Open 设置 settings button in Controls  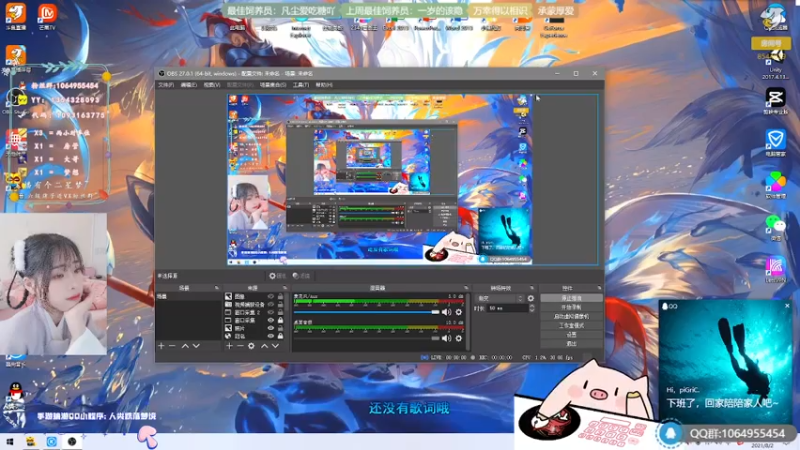(571, 335)
